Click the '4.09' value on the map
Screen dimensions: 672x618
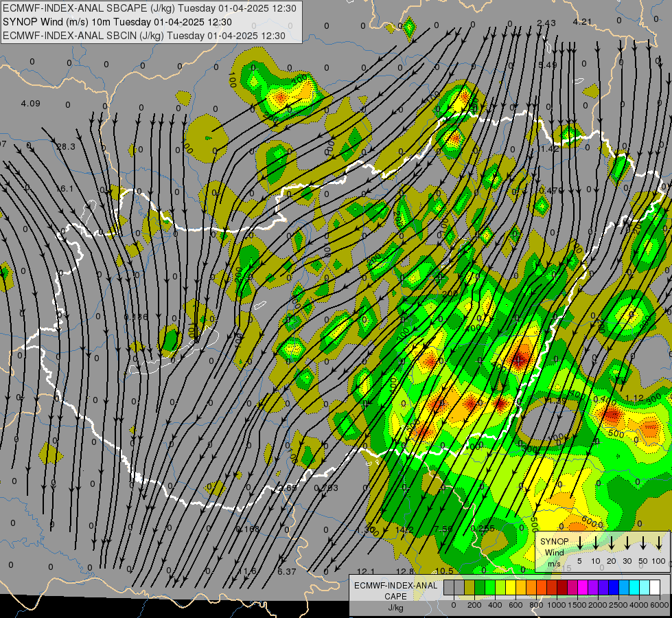(30, 104)
